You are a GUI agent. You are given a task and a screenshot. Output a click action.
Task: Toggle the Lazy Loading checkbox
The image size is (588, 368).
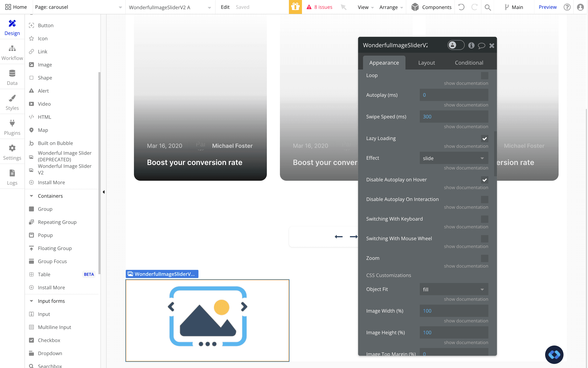coord(484,138)
